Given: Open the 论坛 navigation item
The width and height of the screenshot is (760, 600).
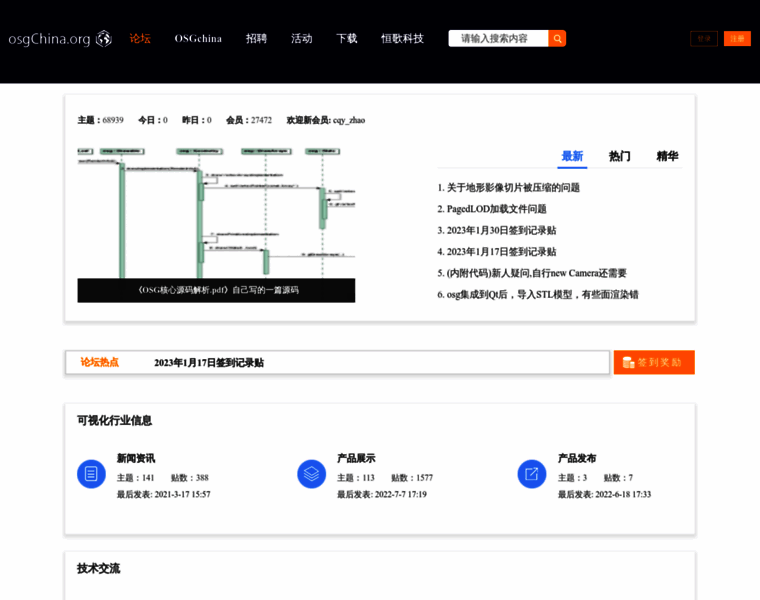Looking at the screenshot, I should click(140, 38).
